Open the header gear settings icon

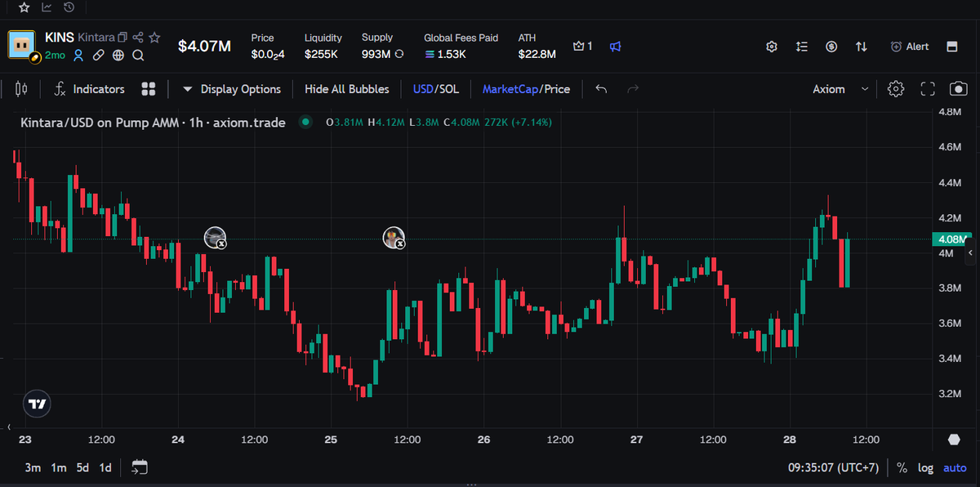(x=772, y=47)
